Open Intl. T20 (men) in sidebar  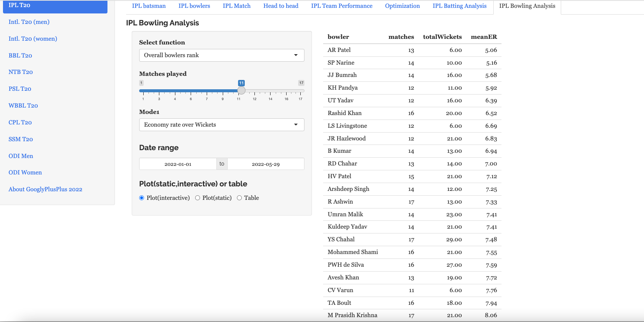tap(29, 22)
